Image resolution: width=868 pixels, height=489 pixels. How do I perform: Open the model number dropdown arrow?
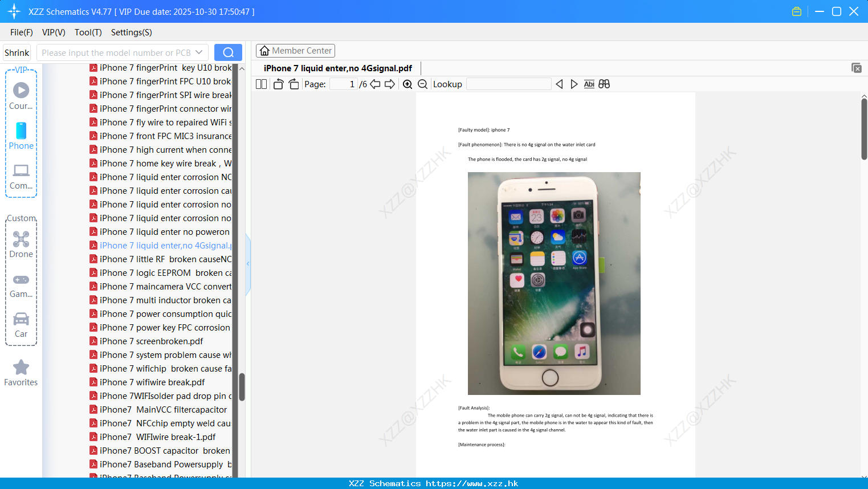coord(199,52)
